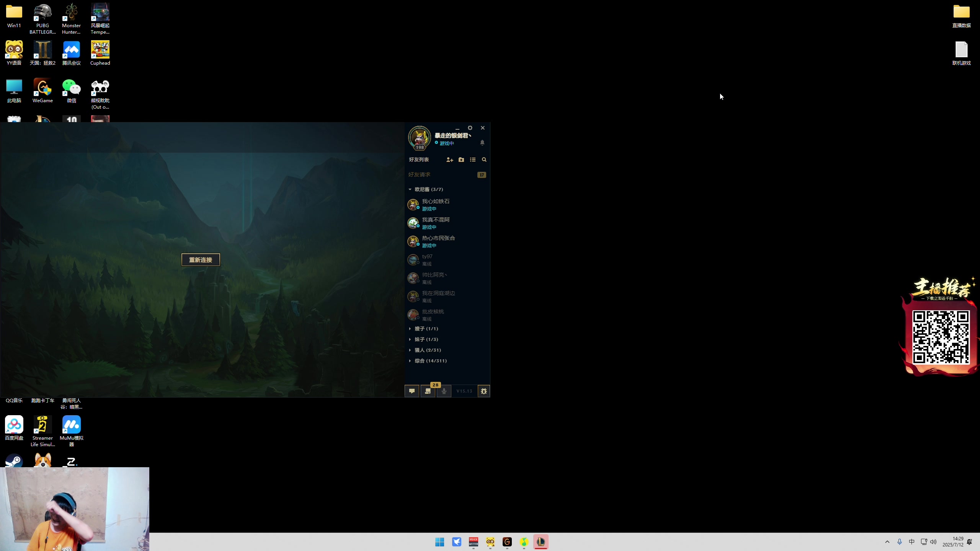Switch to WeGame in taskbar
This screenshot has height=551, width=980.
[x=507, y=542]
